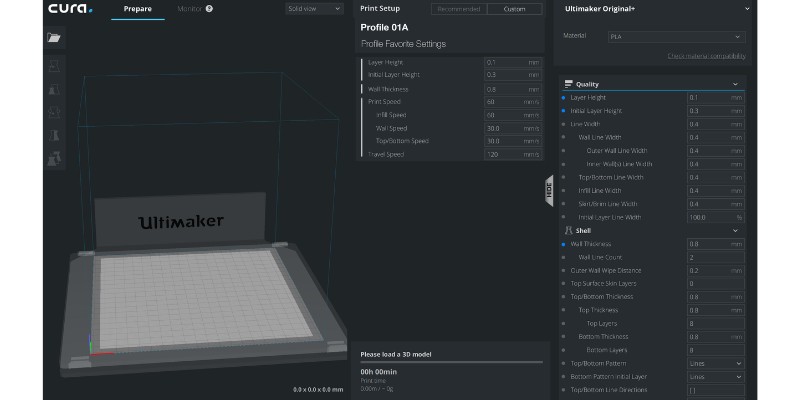
Task: Click the Bottom Thickness label
Action: pos(603,337)
